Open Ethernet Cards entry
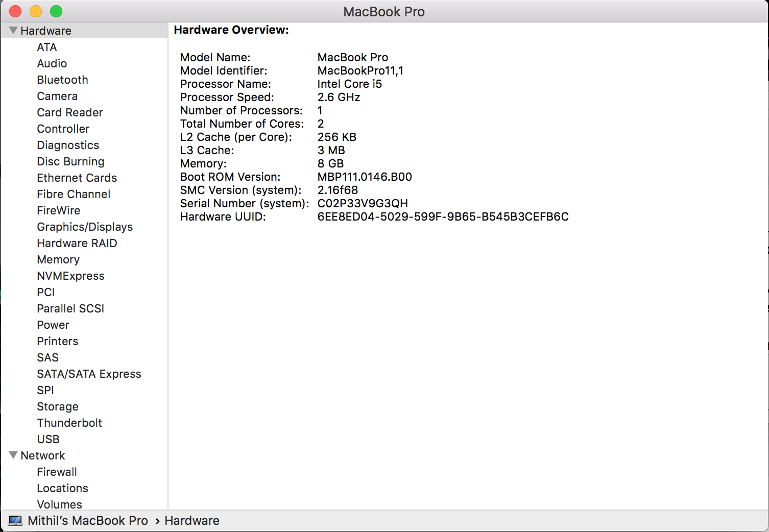 [x=77, y=178]
